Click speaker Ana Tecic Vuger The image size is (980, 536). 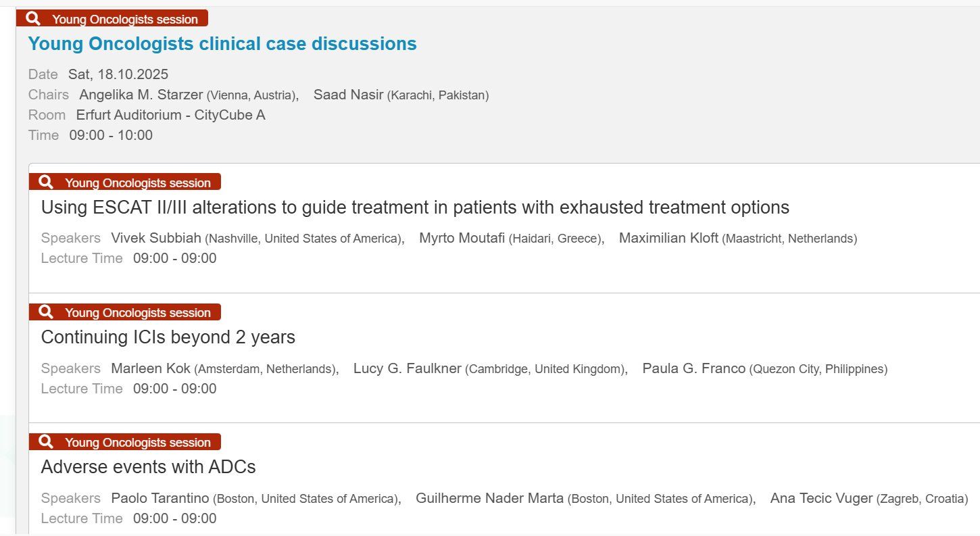click(x=821, y=498)
